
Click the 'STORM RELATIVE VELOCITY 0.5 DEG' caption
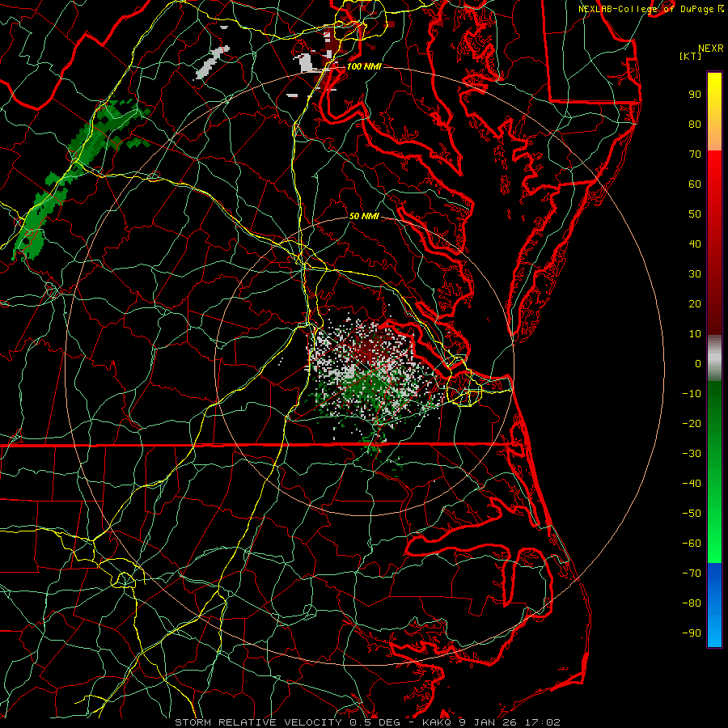(x=290, y=722)
